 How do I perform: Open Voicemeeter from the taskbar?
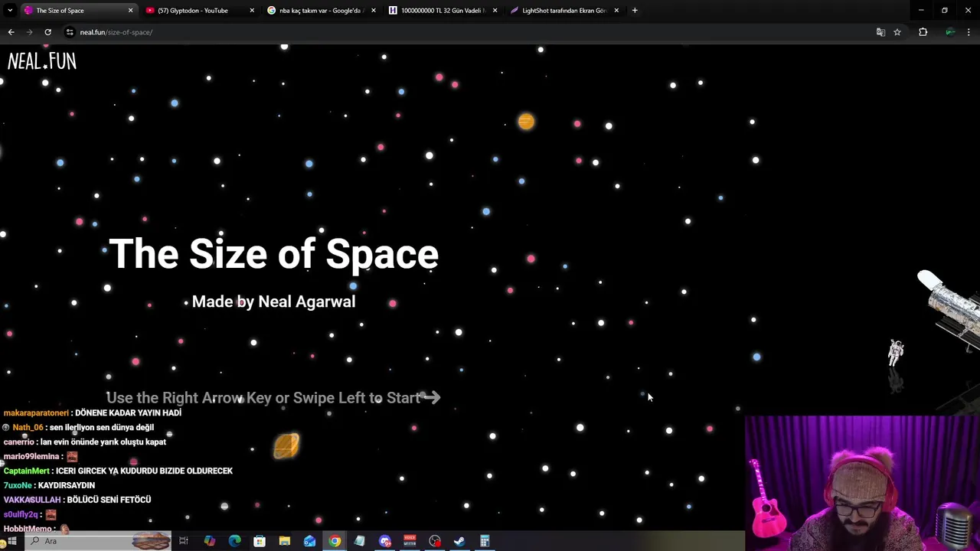coord(410,541)
